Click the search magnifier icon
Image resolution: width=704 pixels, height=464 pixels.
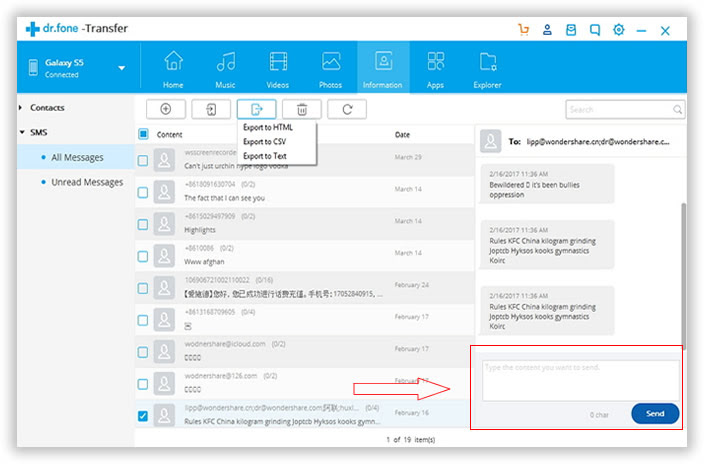[x=678, y=110]
